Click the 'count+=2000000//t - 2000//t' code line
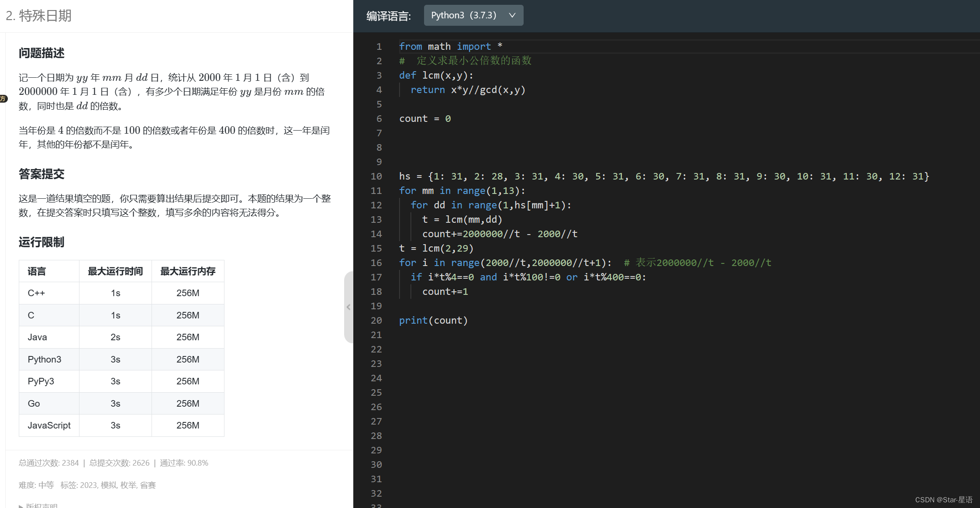Image resolution: width=980 pixels, height=508 pixels. [500, 234]
